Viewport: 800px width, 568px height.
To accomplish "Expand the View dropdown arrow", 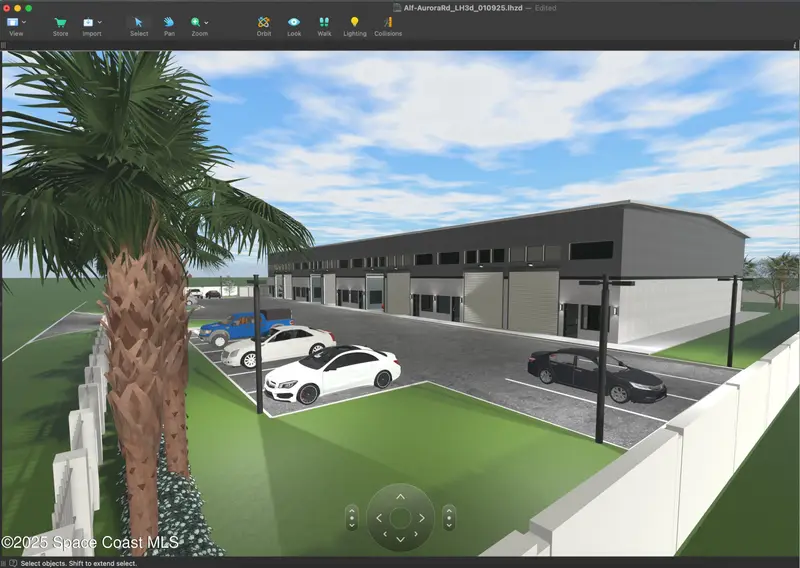I will pos(24,22).
